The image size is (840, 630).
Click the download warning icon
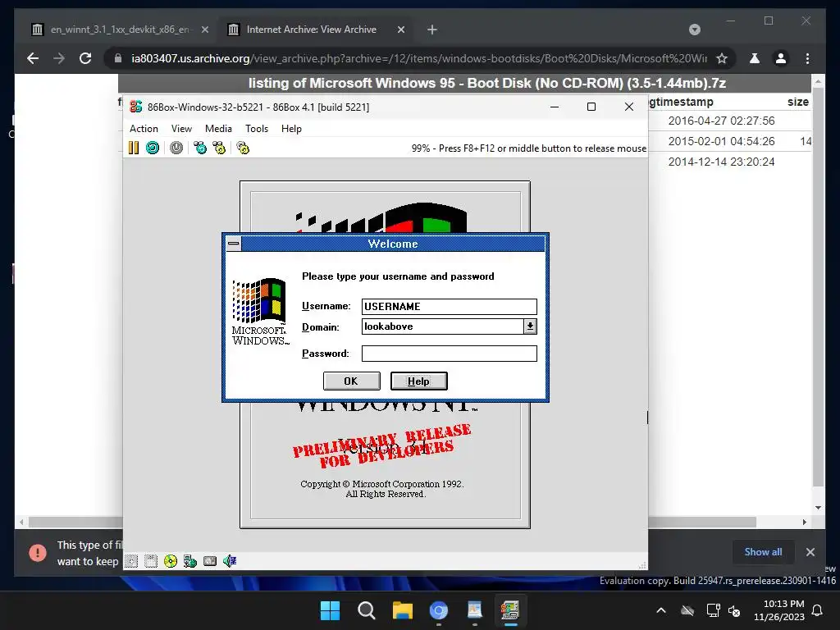(38, 552)
